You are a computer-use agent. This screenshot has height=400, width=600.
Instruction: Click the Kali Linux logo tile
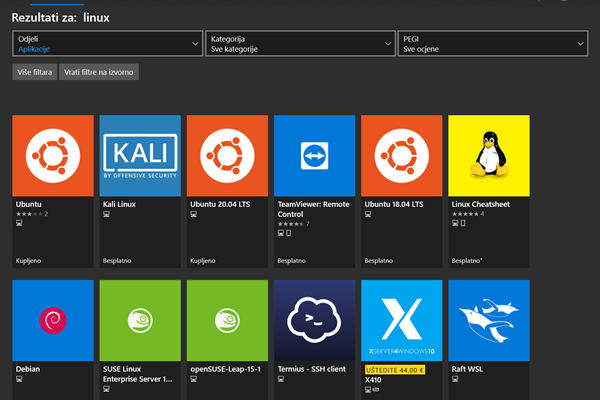pyautogui.click(x=140, y=155)
